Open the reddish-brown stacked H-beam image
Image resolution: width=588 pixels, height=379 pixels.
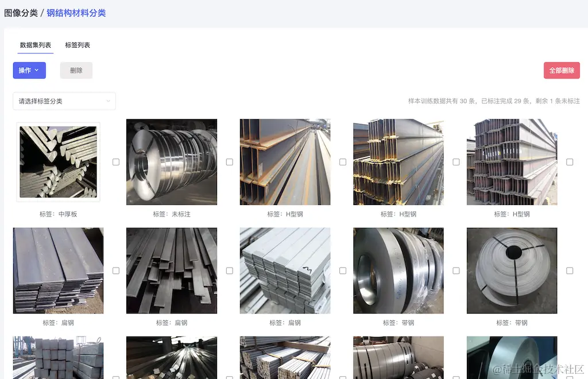pyautogui.click(x=512, y=162)
